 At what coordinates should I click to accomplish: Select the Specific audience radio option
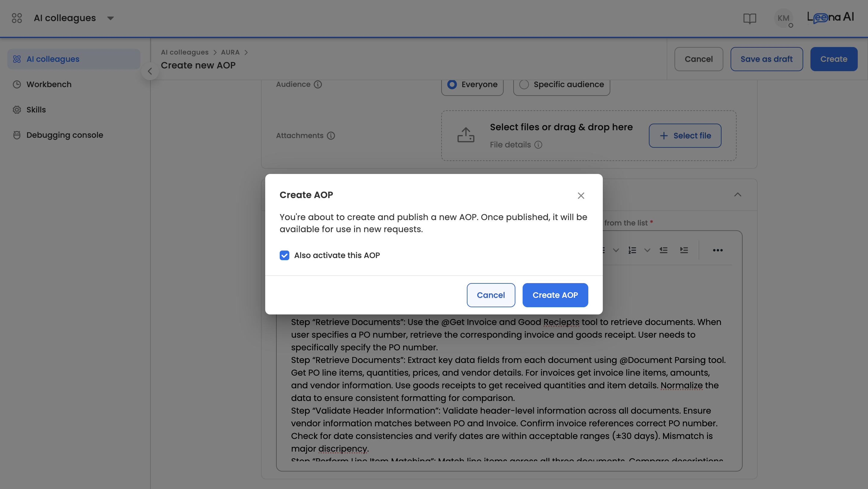click(x=524, y=84)
